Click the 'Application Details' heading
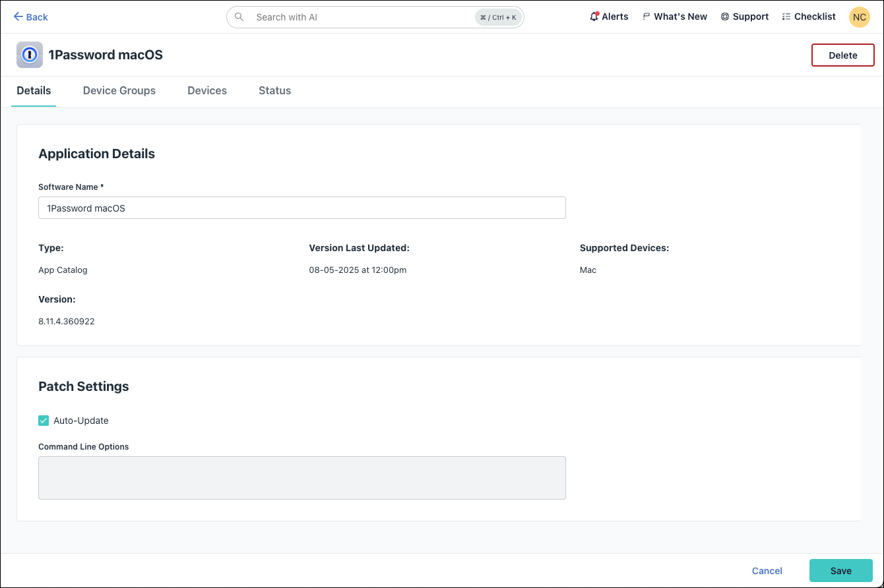This screenshot has height=588, width=884. [97, 154]
